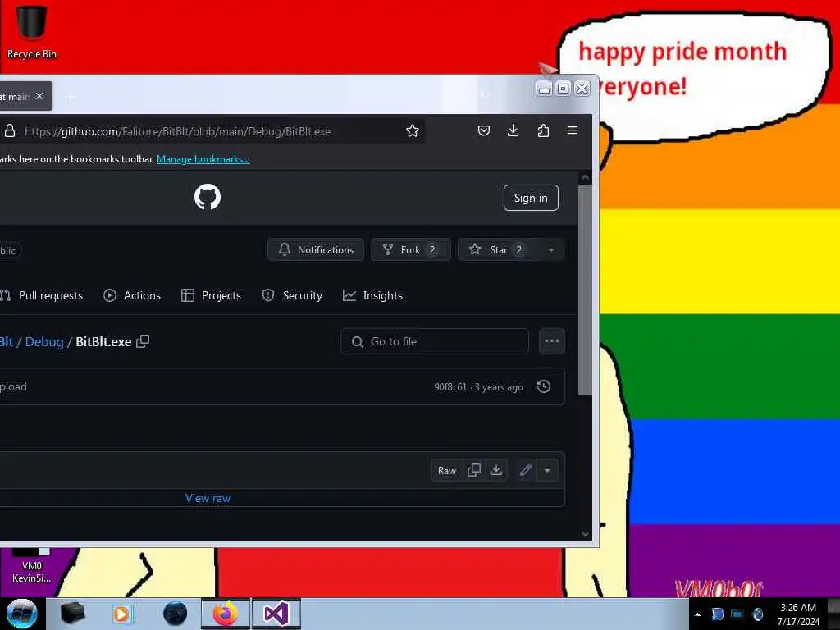Expand more edit options dropdown arrow
This screenshot has width=840, height=630.
547,470
